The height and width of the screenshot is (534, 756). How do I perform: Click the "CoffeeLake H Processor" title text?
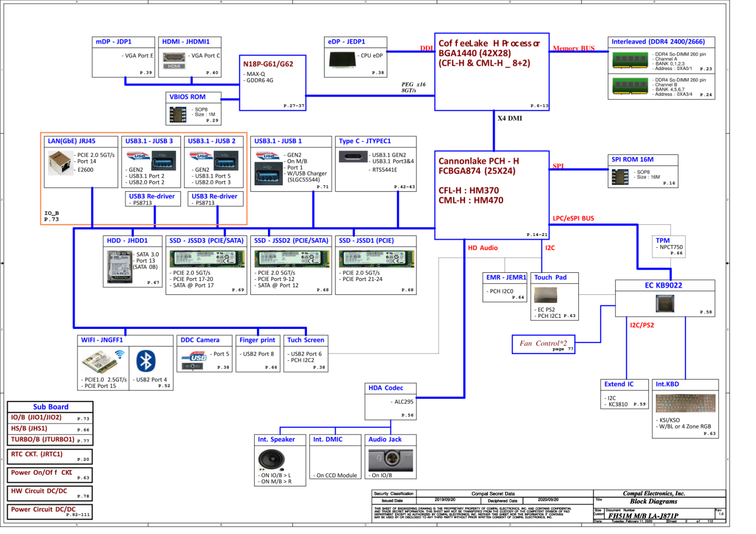tap(489, 43)
